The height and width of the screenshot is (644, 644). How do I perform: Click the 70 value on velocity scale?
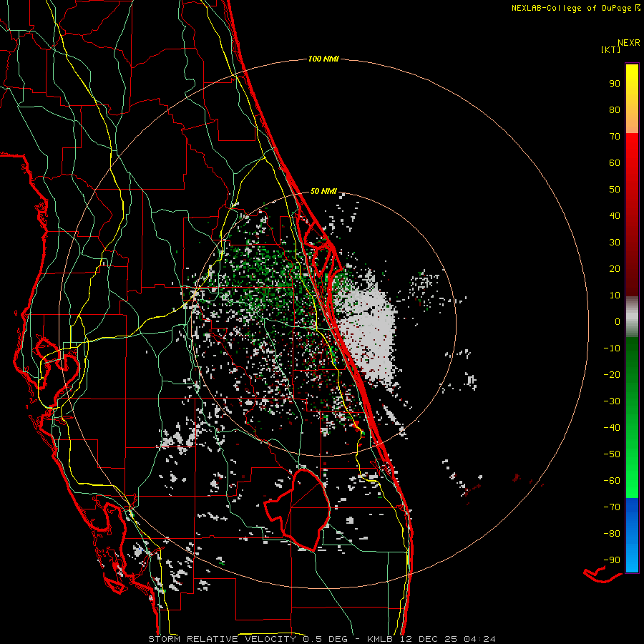tap(615, 137)
